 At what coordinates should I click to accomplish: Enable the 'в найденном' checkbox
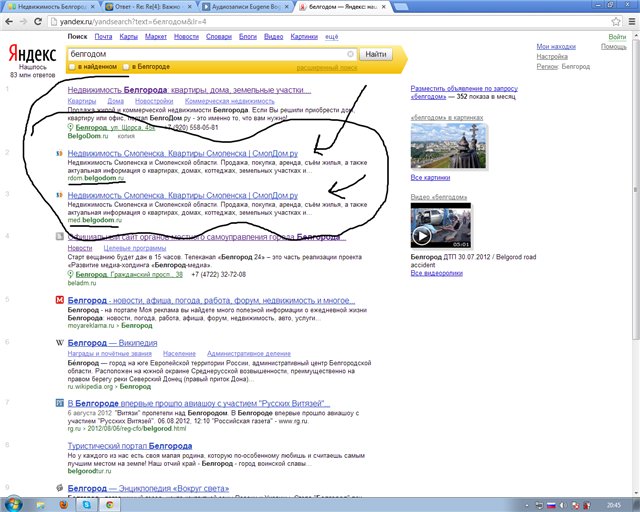pyautogui.click(x=72, y=67)
